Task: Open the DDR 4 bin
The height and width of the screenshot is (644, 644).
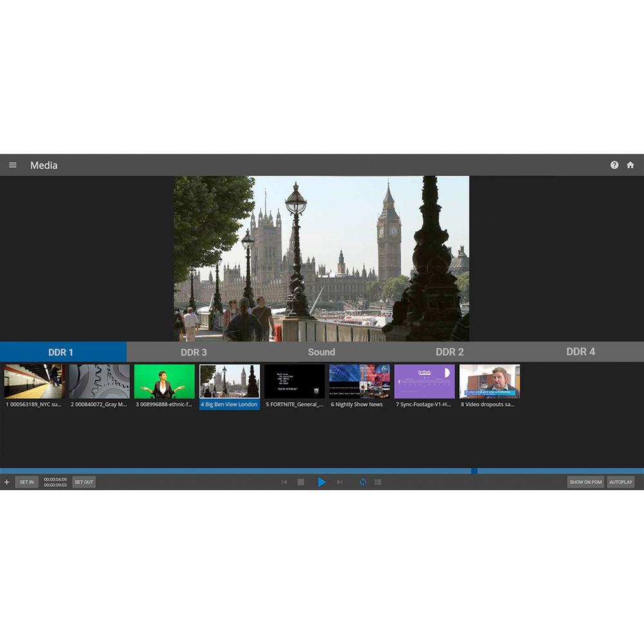Action: coord(580,352)
